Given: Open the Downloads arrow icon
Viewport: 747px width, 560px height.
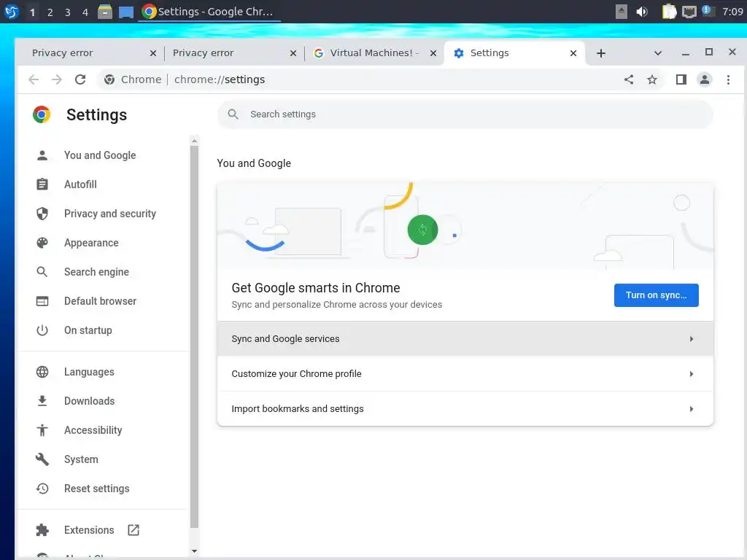Looking at the screenshot, I should click(42, 401).
